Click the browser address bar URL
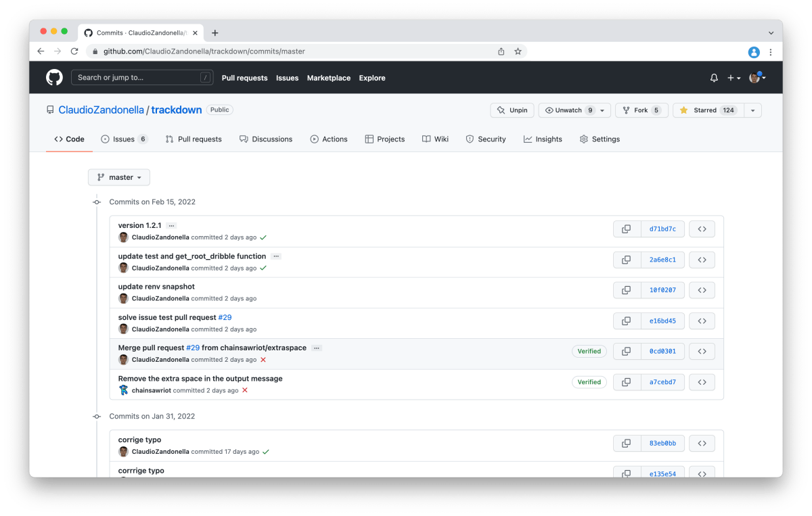Image resolution: width=812 pixels, height=516 pixels. pos(204,51)
